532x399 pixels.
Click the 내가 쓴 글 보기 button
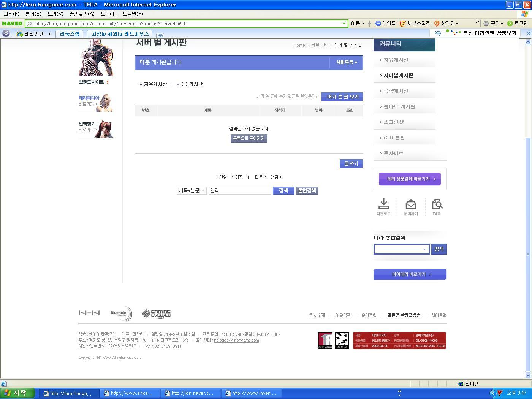342,97
